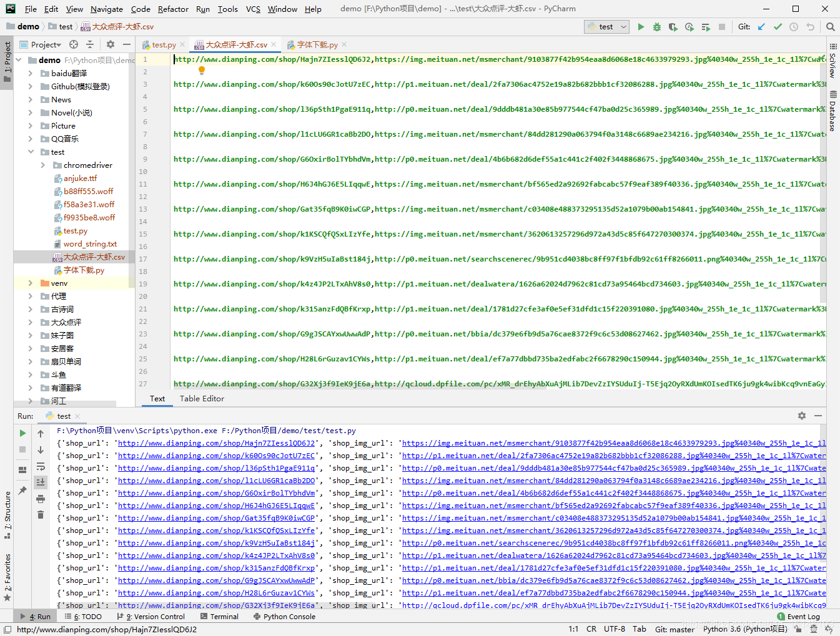Close the 大众点评-大虾.csv tab
The image size is (840, 636).
click(x=274, y=44)
